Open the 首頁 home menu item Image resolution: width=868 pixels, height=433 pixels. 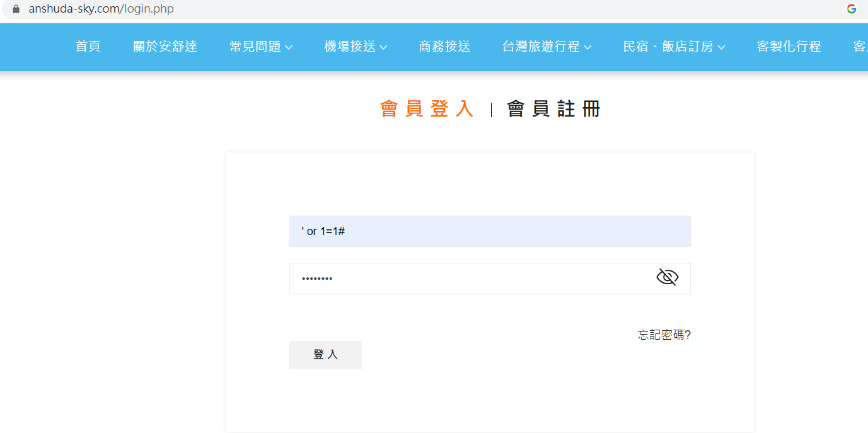[88, 47]
